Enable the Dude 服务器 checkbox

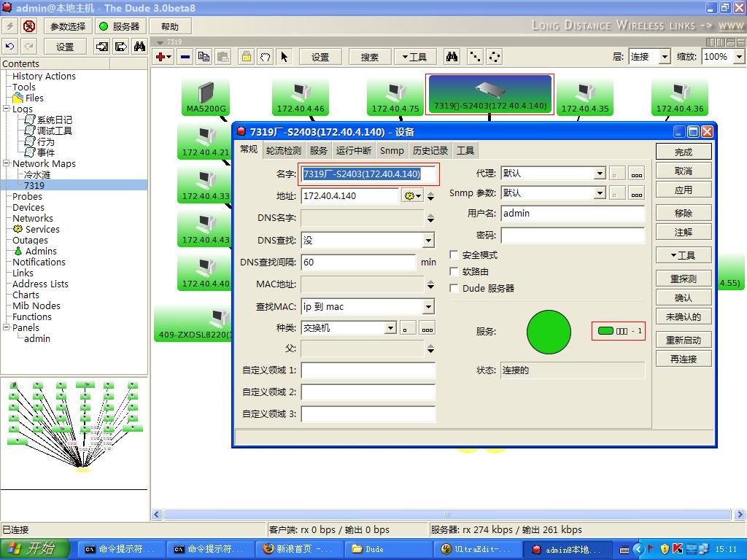(x=452, y=287)
